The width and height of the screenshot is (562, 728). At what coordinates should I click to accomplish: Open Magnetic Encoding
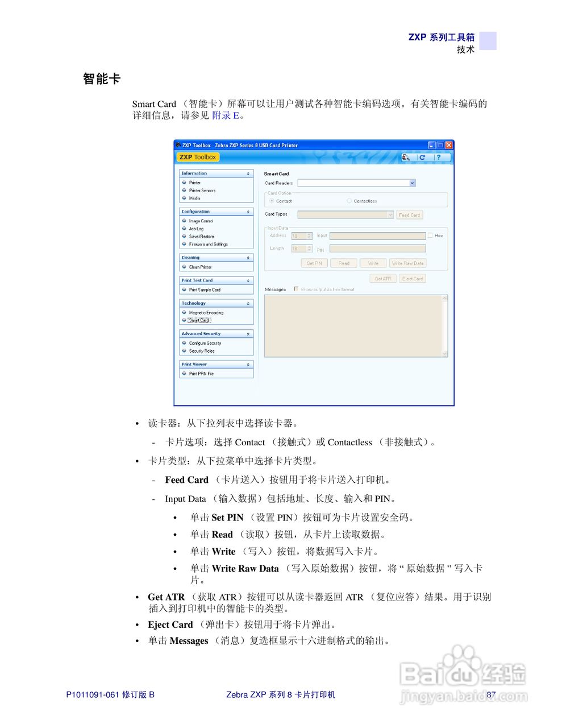[206, 313]
